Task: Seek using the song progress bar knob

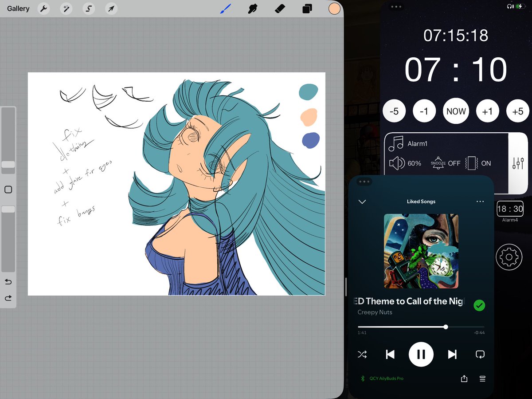Action: (446, 327)
